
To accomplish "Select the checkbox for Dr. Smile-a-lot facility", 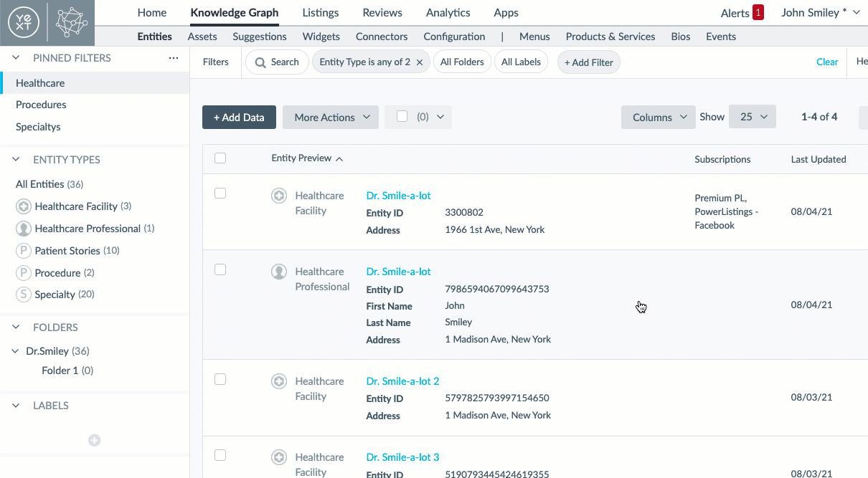I will coord(220,193).
